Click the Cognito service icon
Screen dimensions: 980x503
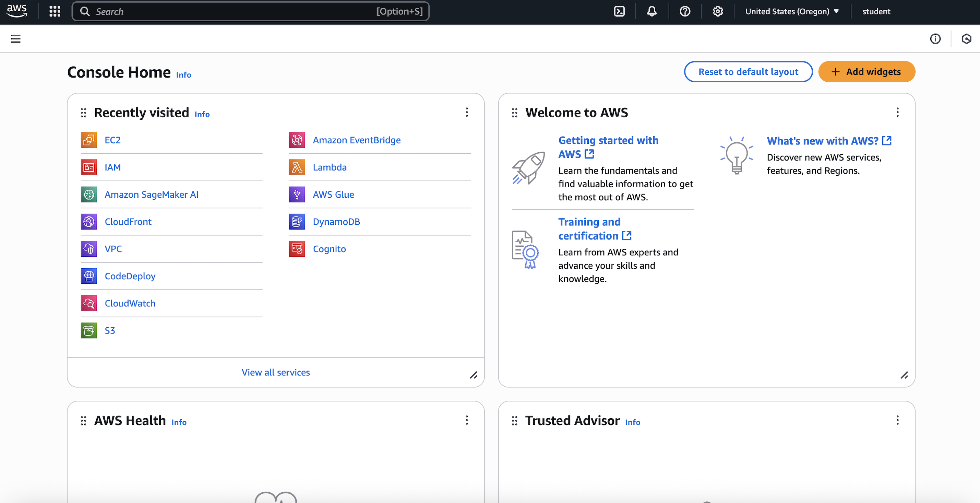coord(297,249)
